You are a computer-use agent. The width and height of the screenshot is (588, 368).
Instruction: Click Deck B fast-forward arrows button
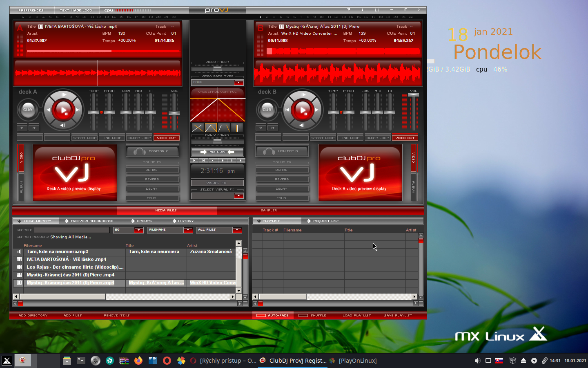point(273,128)
